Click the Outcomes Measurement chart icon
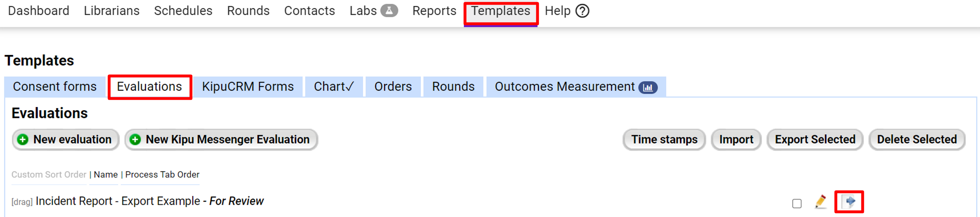980x217 pixels. pyautogui.click(x=648, y=87)
